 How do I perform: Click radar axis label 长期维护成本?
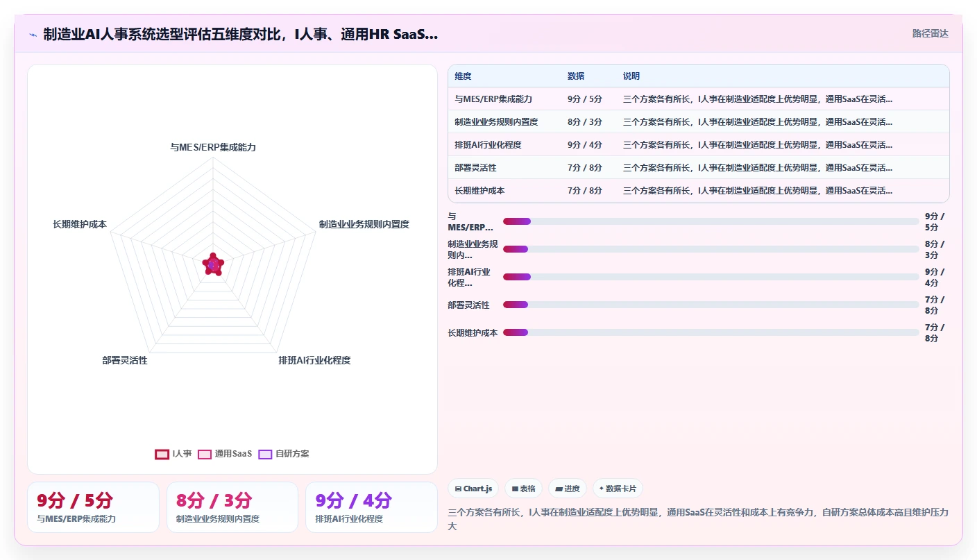tap(80, 224)
